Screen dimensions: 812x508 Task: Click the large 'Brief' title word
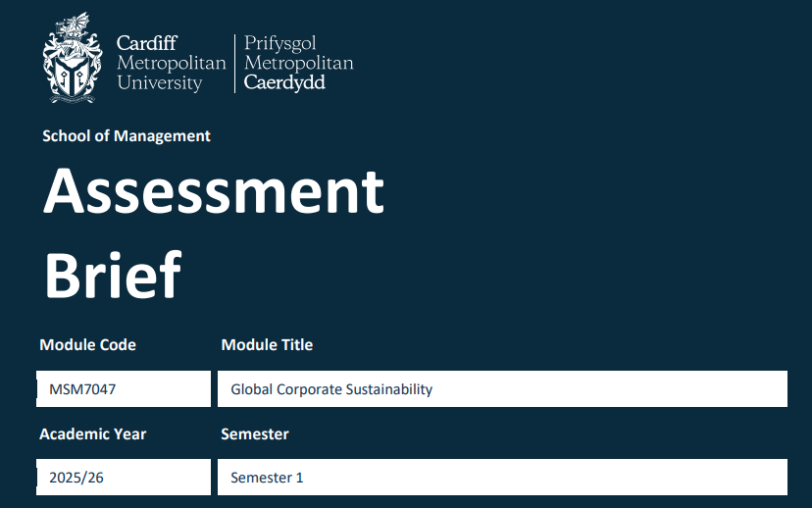(x=113, y=275)
